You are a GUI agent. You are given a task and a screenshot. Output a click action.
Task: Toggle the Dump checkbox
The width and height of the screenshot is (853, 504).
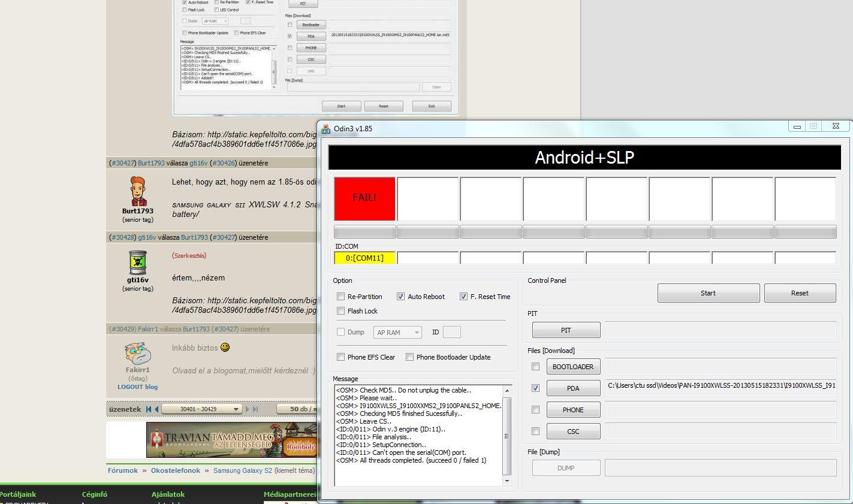[x=340, y=332]
